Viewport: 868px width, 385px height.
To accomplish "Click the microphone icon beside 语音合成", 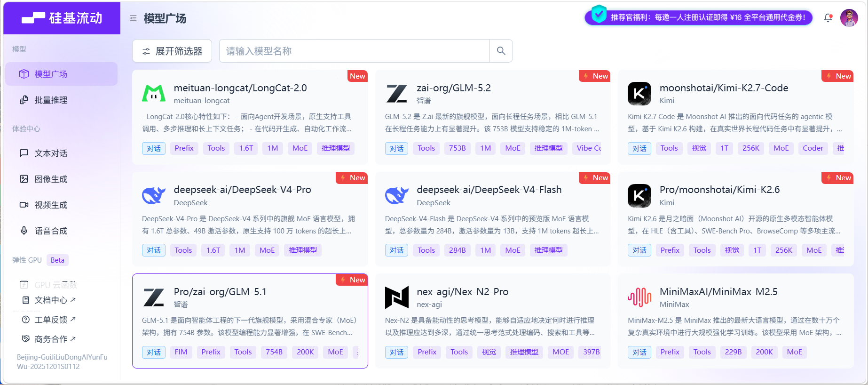I will tap(24, 231).
